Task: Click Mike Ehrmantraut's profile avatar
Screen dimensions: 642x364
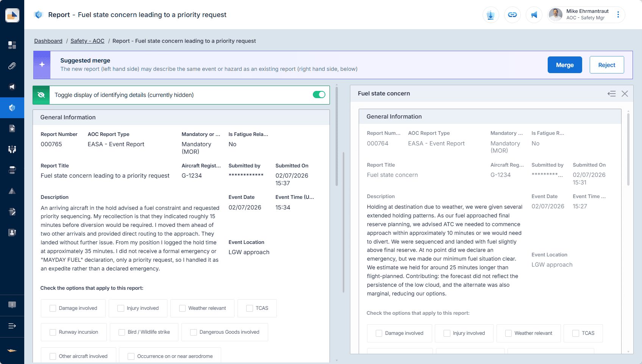Action: (x=556, y=15)
